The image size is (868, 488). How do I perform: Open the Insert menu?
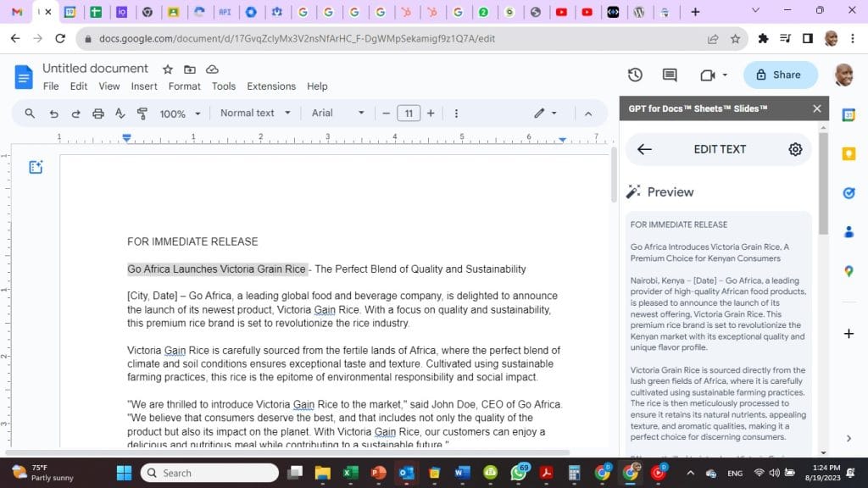click(x=144, y=86)
